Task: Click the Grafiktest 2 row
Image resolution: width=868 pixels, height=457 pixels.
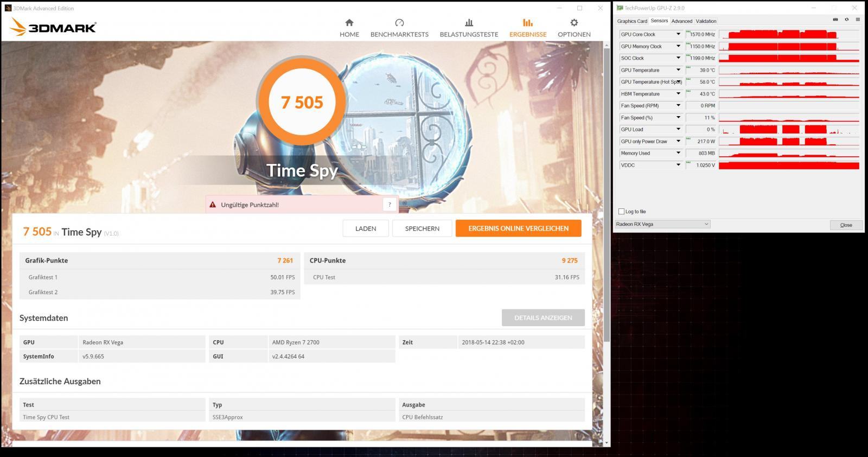Action: click(159, 292)
